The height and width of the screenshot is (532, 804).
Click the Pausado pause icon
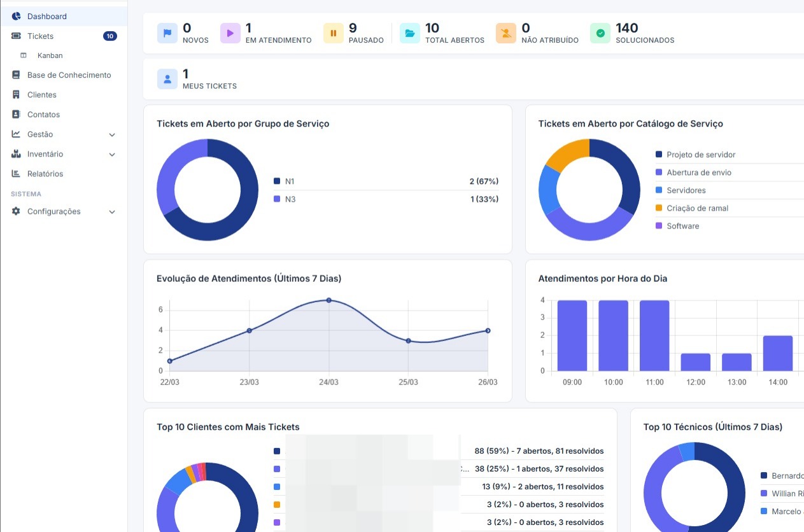coord(334,33)
